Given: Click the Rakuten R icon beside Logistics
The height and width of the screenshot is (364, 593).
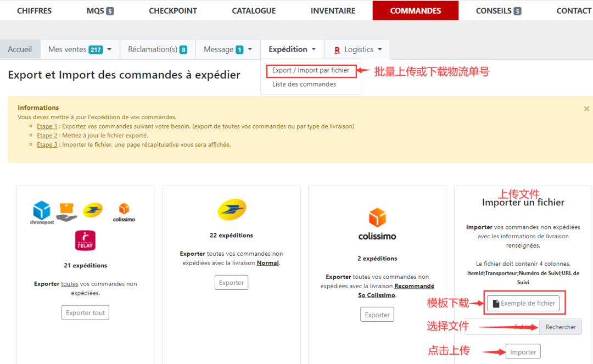Looking at the screenshot, I should click(337, 50).
